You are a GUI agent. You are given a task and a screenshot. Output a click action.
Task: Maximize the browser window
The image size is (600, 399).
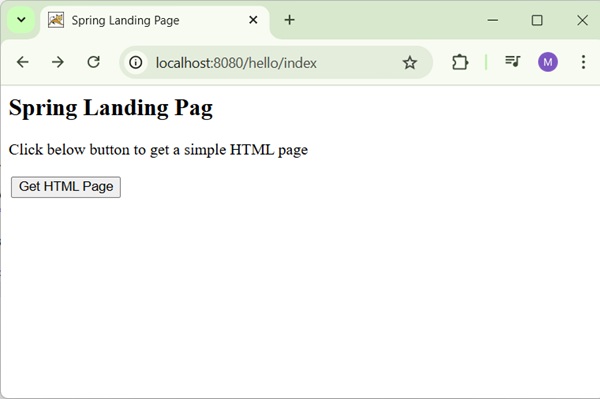[537, 20]
